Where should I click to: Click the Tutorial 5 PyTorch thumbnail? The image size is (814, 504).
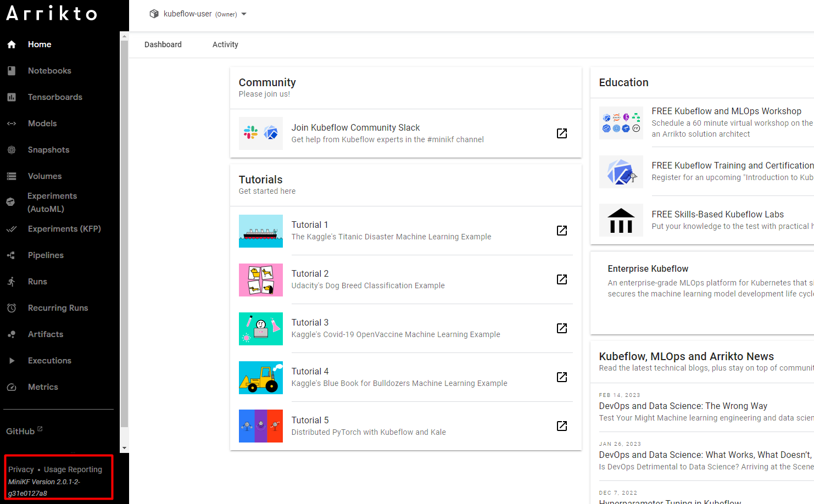pos(261,426)
